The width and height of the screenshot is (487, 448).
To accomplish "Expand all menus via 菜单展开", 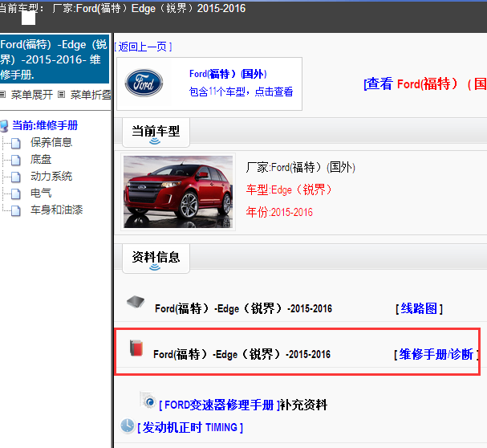I will (32, 95).
